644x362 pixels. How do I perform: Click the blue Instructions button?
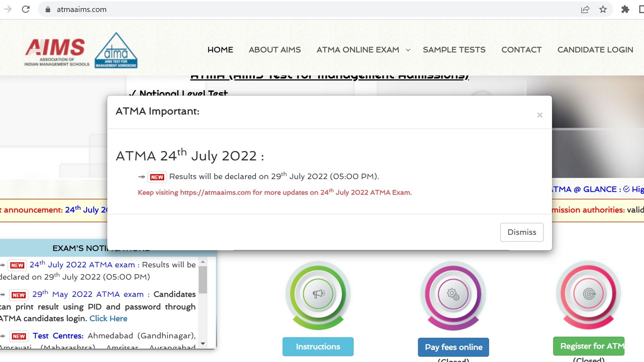[318, 347]
